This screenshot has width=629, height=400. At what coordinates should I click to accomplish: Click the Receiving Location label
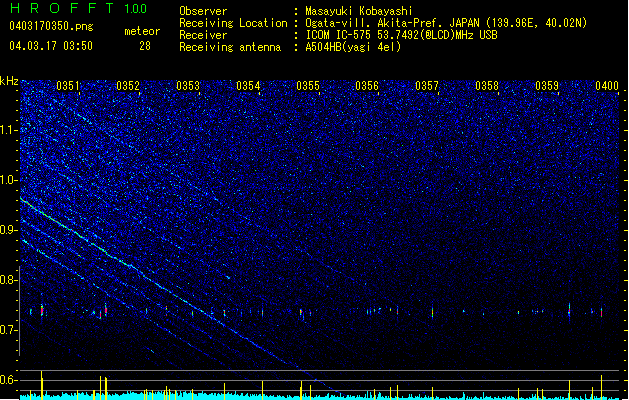[233, 23]
